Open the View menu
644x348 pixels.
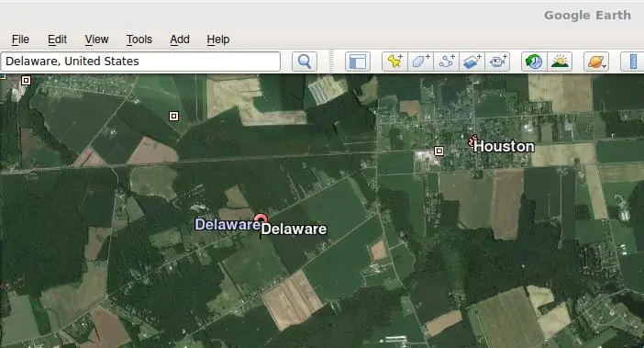(x=96, y=39)
